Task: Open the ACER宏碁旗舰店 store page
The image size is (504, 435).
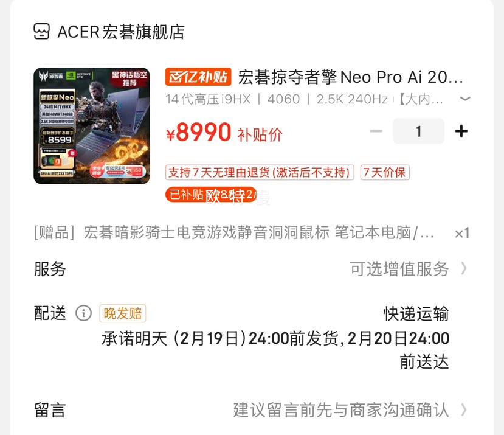Action: pyautogui.click(x=121, y=32)
